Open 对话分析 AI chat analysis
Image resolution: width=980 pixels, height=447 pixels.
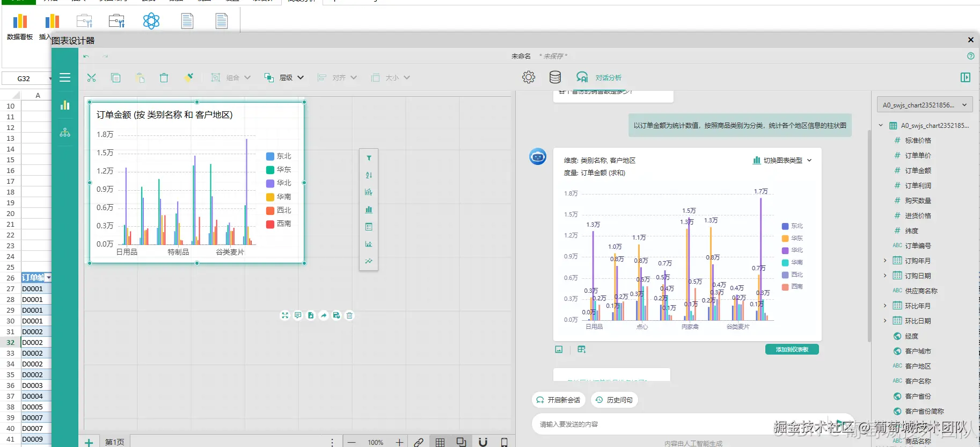point(598,77)
